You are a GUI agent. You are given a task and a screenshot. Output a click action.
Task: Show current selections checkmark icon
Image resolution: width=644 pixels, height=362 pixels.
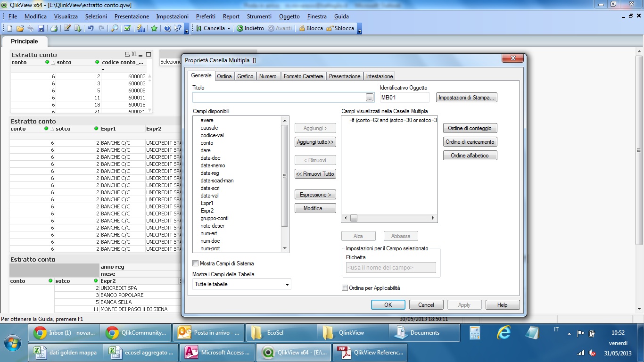pos(127,28)
